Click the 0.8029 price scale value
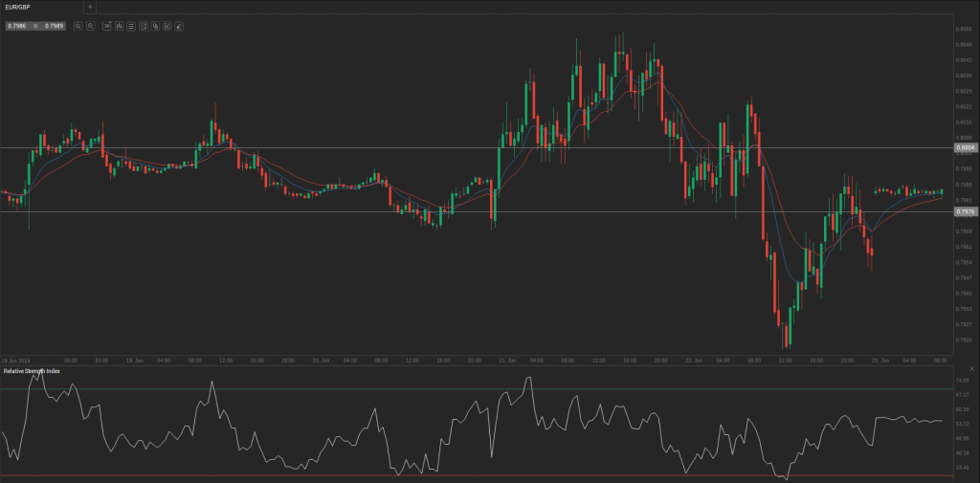 pyautogui.click(x=965, y=91)
